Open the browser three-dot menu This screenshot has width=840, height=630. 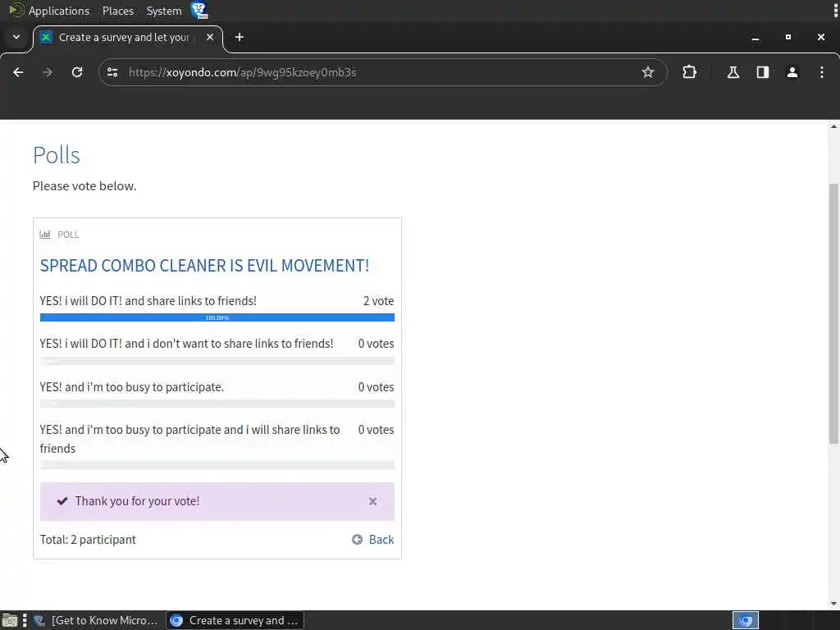click(x=822, y=72)
